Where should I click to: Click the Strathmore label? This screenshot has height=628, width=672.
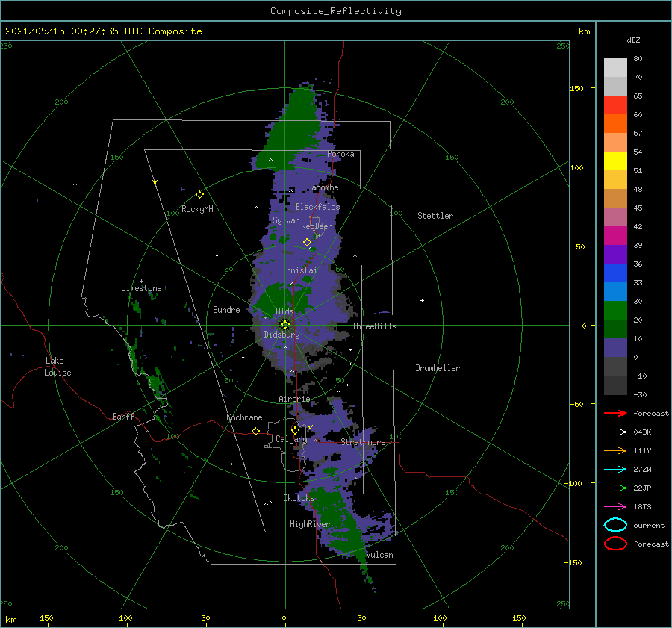click(x=363, y=442)
